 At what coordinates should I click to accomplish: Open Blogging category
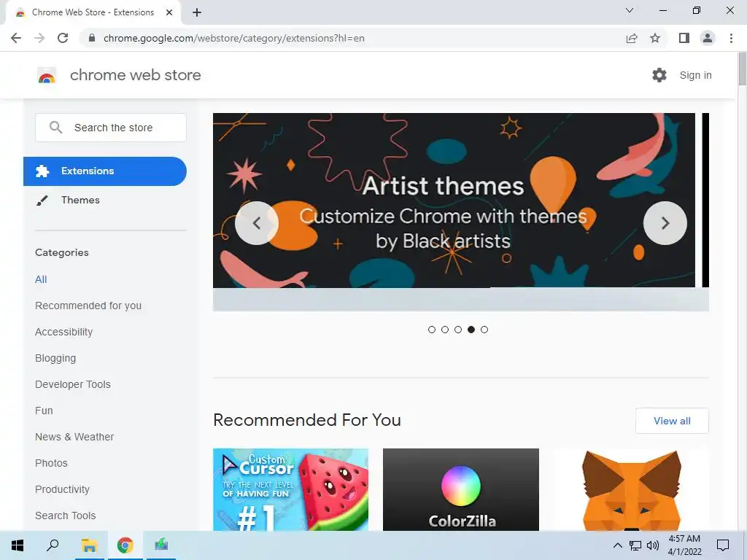(x=55, y=358)
